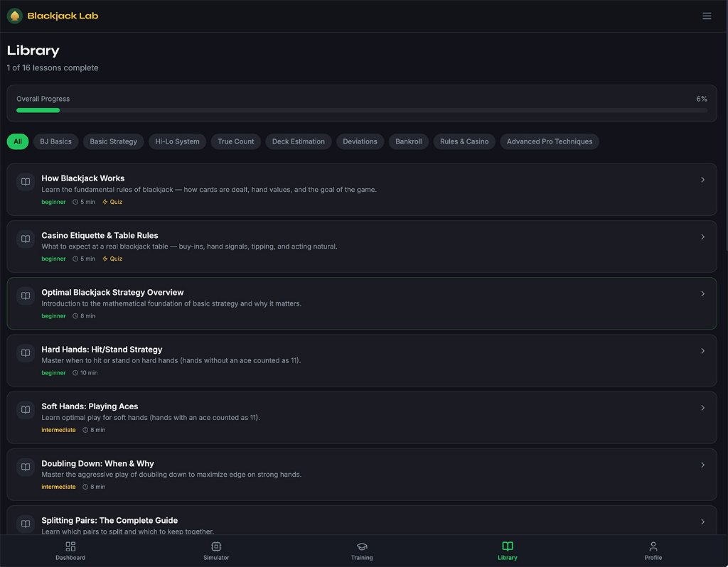
Task: Select the All filter chip
Action: coord(18,141)
